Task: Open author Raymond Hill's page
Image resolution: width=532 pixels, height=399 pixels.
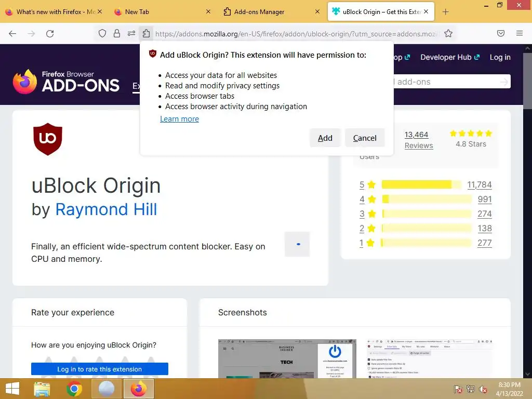Action: coord(106,209)
